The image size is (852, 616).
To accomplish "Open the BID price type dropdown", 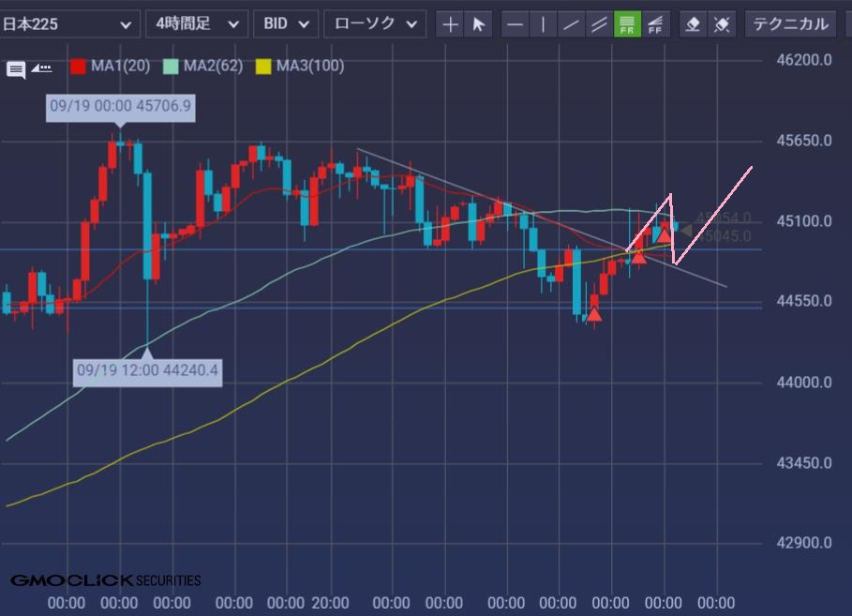I will [286, 24].
